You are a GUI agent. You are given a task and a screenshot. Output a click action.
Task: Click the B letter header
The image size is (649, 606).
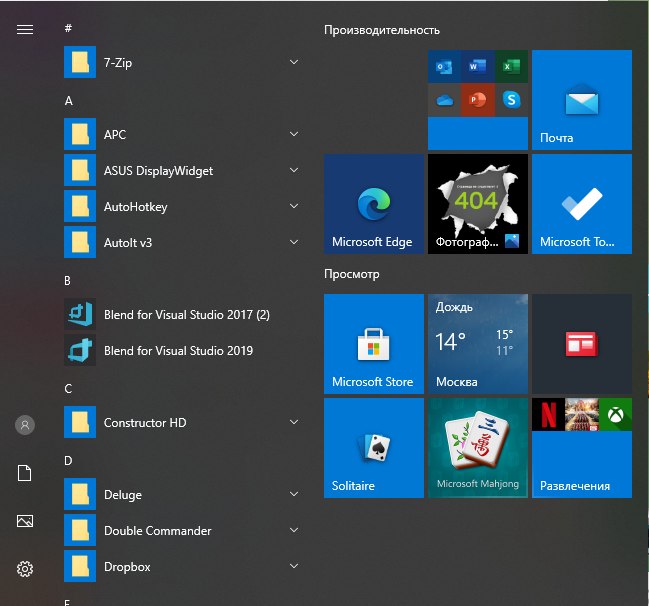tap(67, 281)
